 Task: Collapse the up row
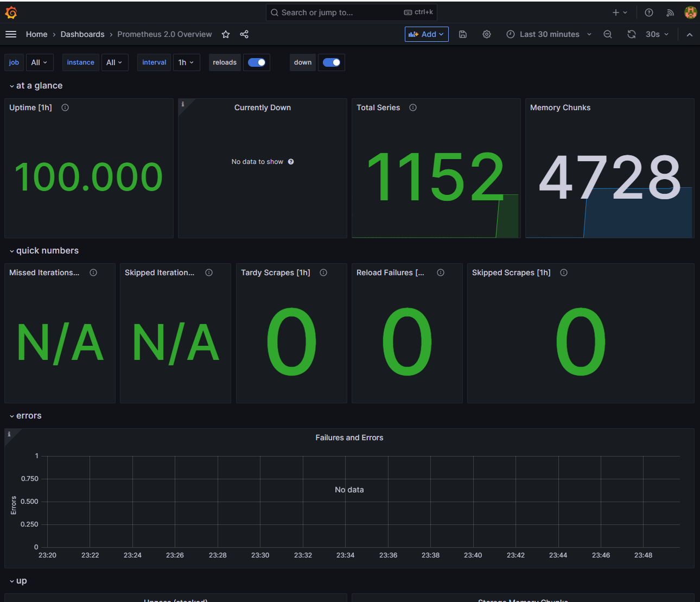(18, 581)
